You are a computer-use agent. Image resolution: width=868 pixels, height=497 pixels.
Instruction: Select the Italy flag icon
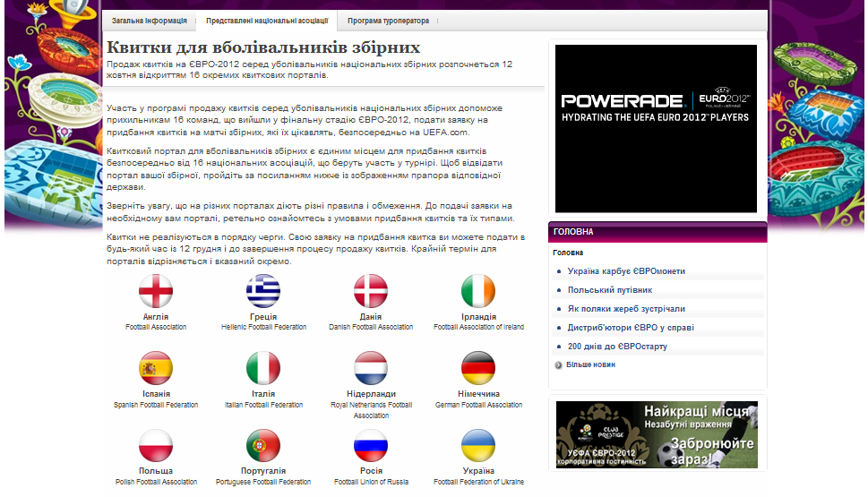[263, 368]
